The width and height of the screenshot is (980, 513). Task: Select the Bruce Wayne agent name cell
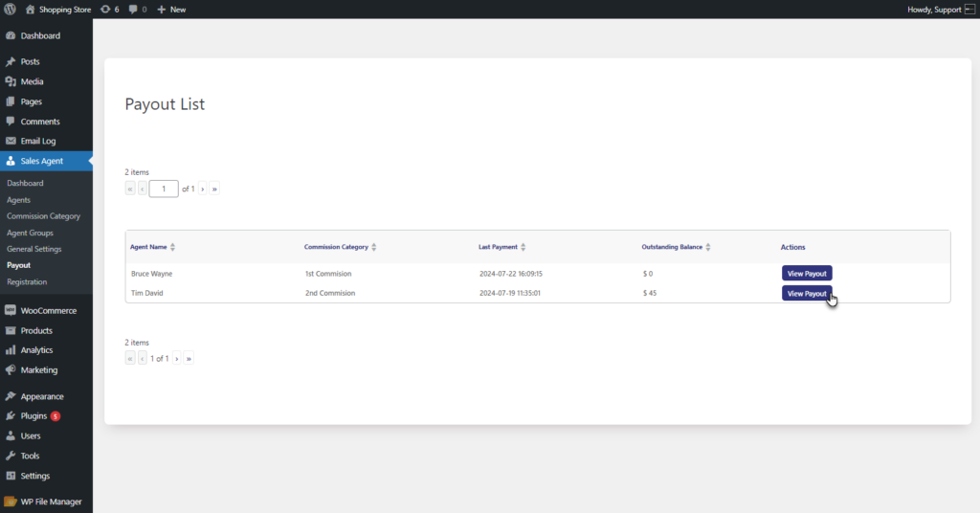152,274
